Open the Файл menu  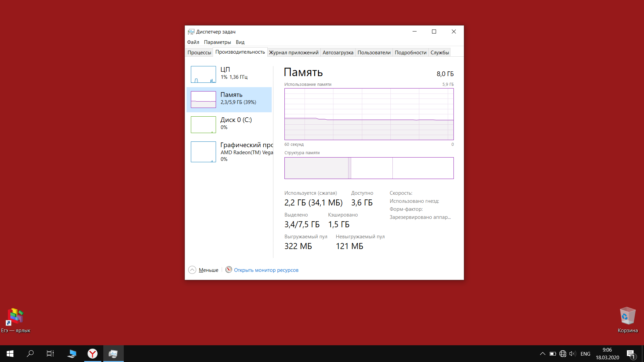pyautogui.click(x=193, y=42)
